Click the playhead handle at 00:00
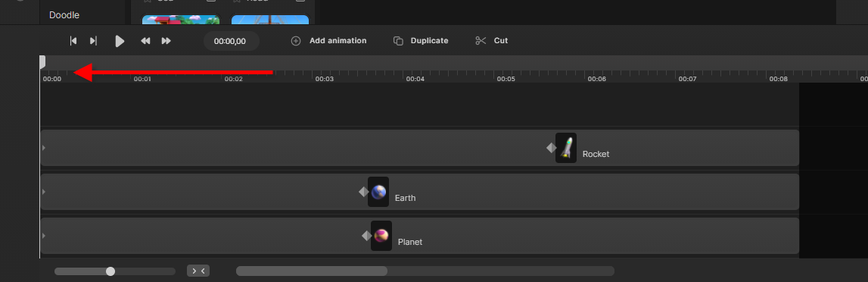The width and height of the screenshot is (868, 282). pos(42,62)
